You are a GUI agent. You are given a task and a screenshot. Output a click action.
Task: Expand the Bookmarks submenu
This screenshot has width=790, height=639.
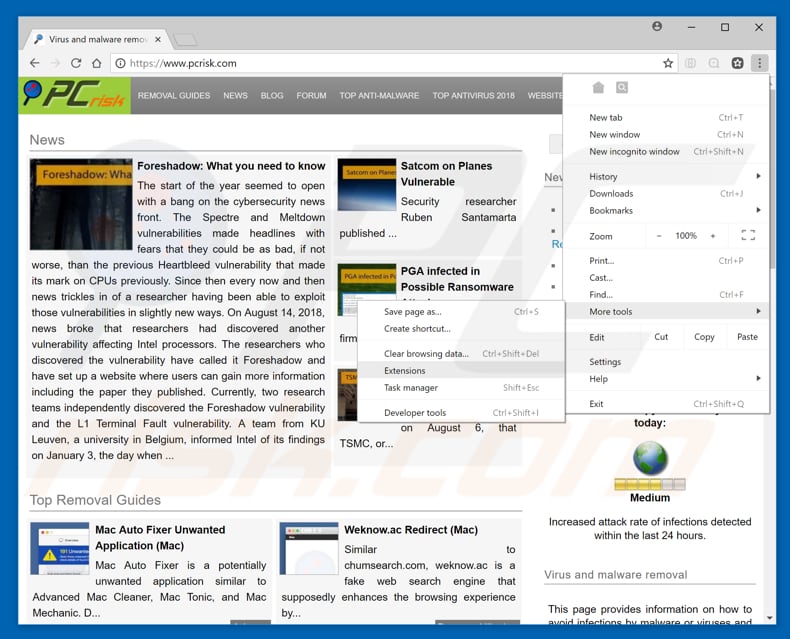tap(667, 211)
